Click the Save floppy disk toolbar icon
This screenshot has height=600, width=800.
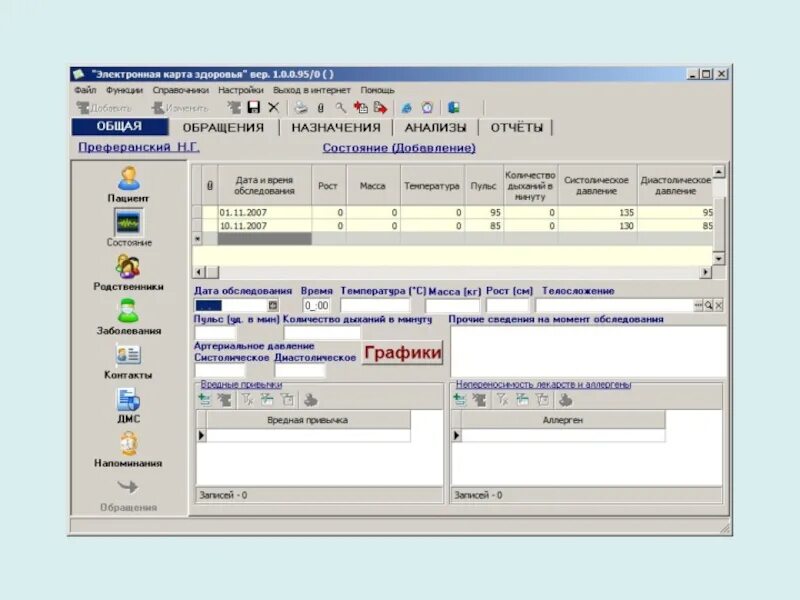[x=254, y=107]
